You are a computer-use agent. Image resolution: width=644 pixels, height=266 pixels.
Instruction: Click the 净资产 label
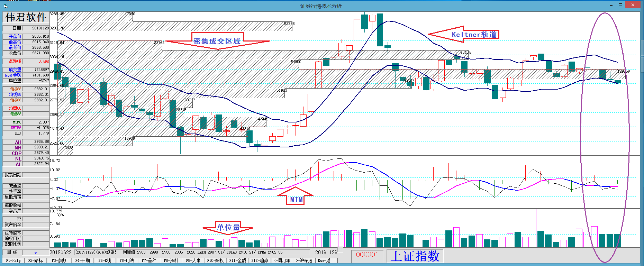click(12, 211)
